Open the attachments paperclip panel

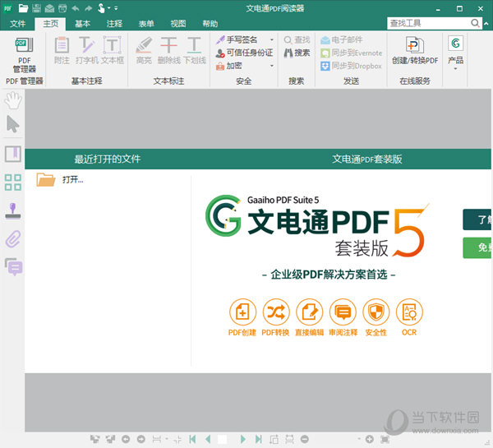pyautogui.click(x=13, y=238)
